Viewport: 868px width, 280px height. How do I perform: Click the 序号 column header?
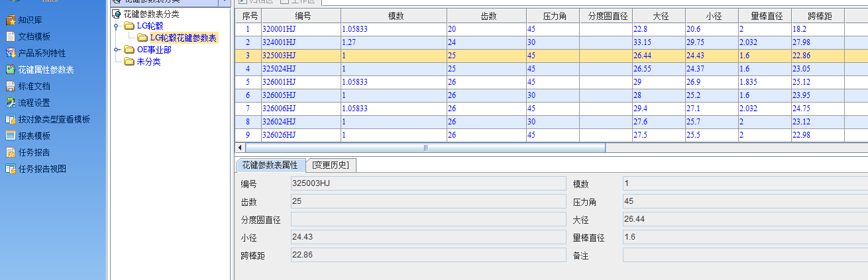pyautogui.click(x=248, y=16)
